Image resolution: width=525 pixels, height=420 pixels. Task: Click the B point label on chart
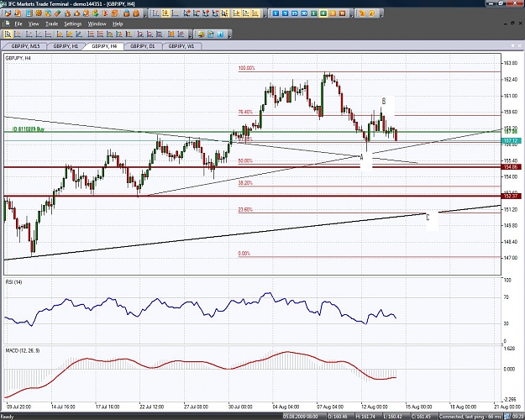(x=384, y=101)
